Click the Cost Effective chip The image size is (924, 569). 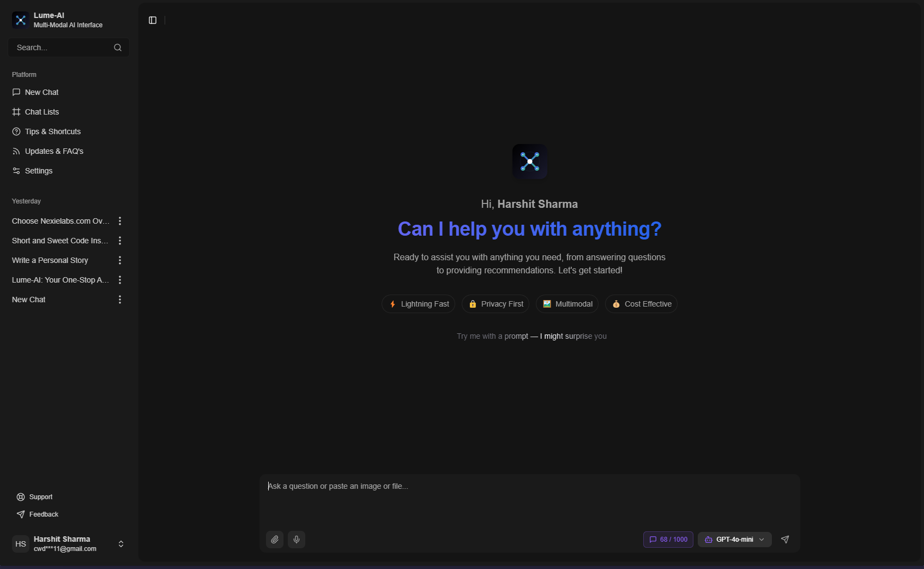641,304
